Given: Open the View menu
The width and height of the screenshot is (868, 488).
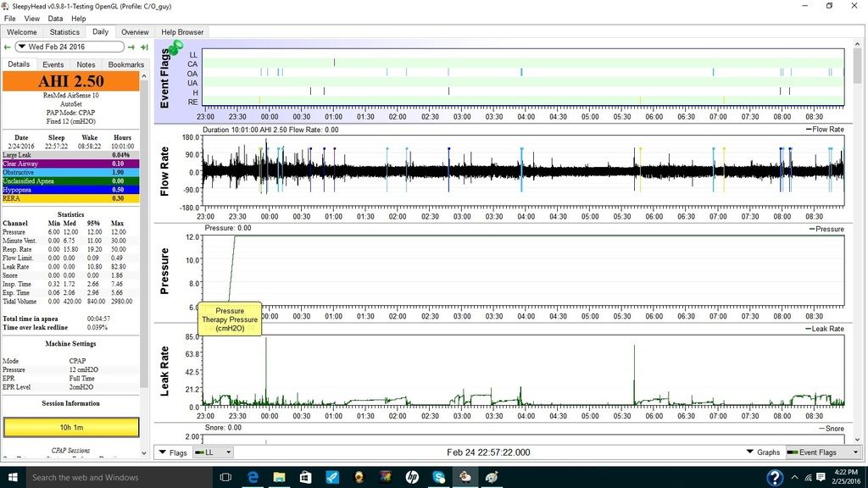Looking at the screenshot, I should 31,19.
